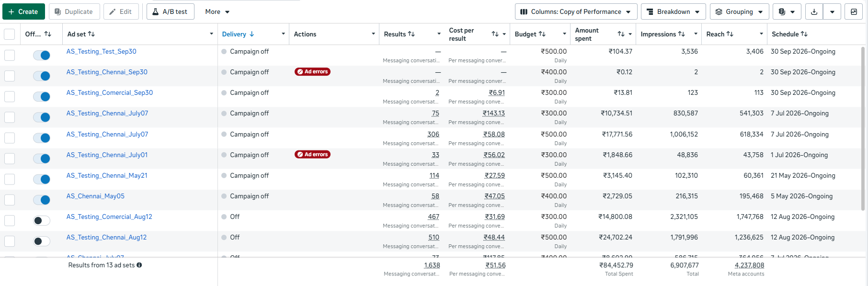Click the Duplicate button
The height and width of the screenshot is (286, 868).
click(x=74, y=11)
